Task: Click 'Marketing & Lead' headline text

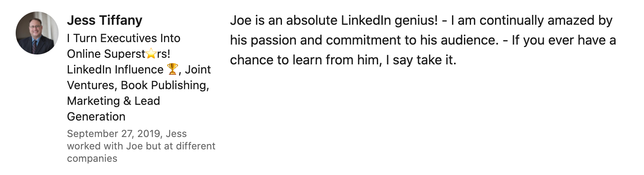Action: pos(114,101)
